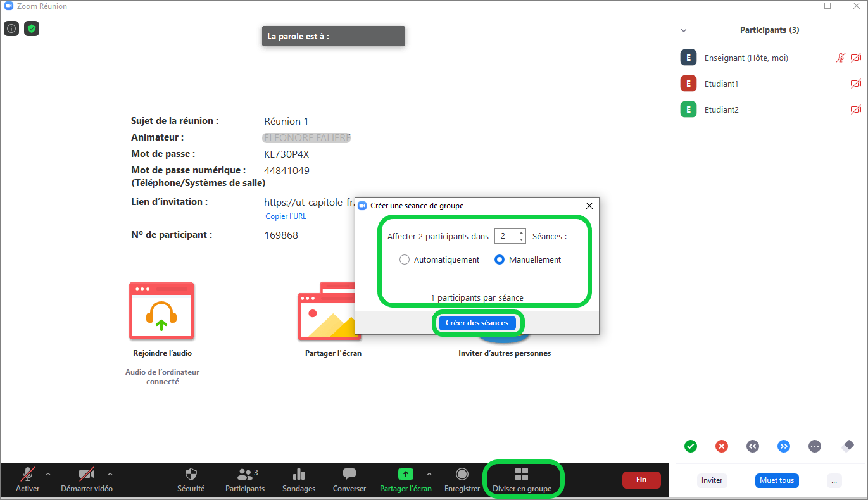This screenshot has height=500, width=868.
Task: Click Enseignant's muted microphone icon
Action: point(840,58)
